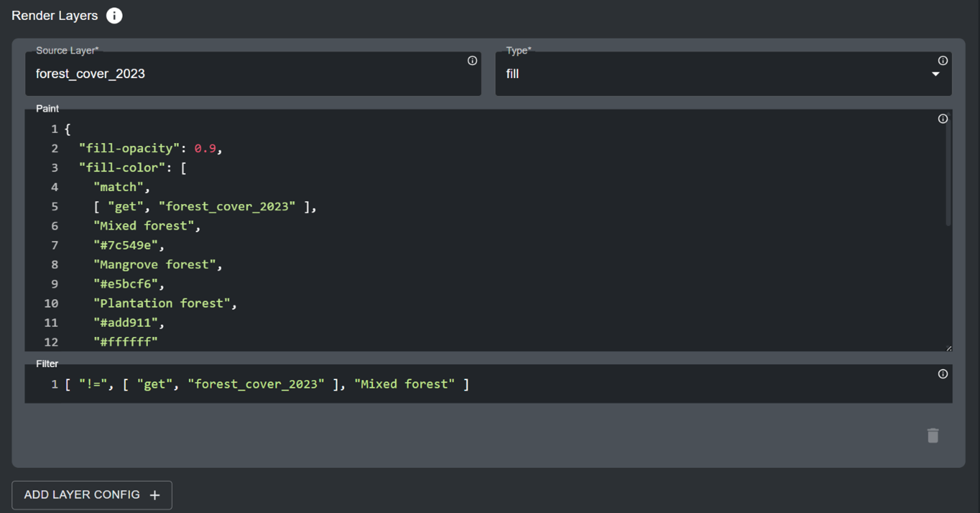This screenshot has width=980, height=513.
Task: Expand the Type dropdown arrow
Action: (x=935, y=74)
